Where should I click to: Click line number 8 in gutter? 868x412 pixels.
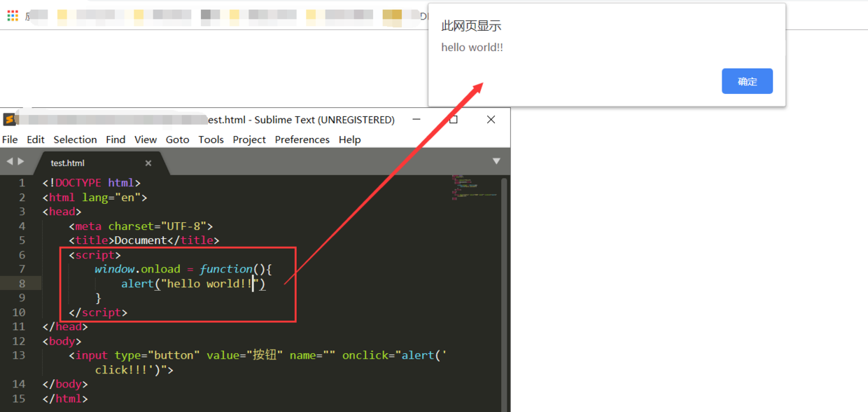pos(22,284)
